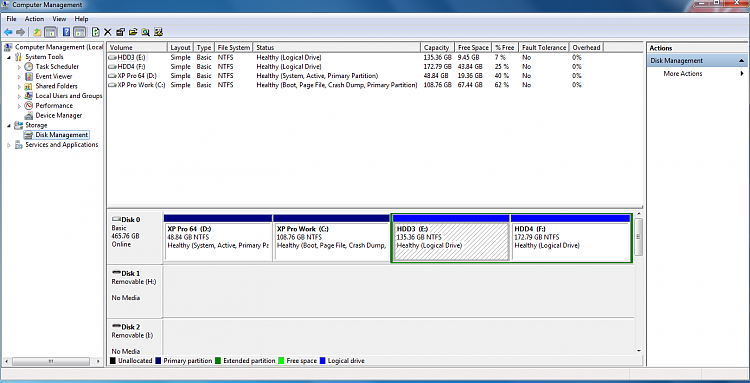Image resolution: width=750 pixels, height=383 pixels.
Task: Open Local Users and Groups node
Action: pos(69,96)
